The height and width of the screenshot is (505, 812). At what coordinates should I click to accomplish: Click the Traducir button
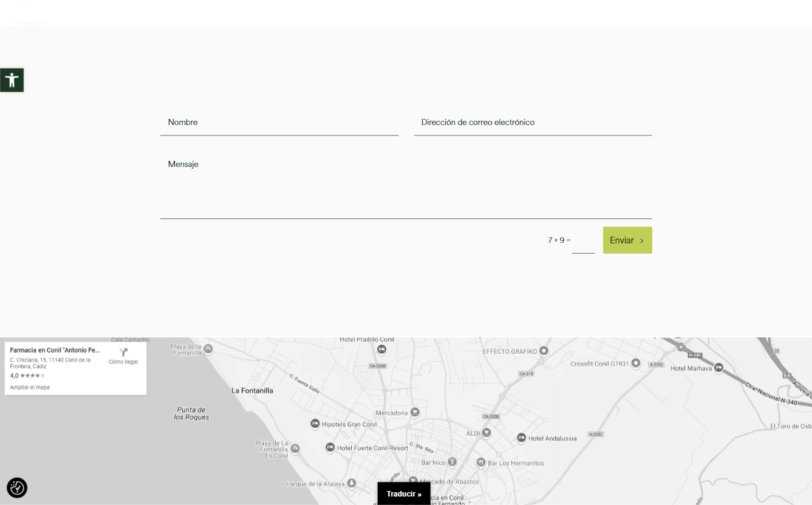pyautogui.click(x=404, y=493)
